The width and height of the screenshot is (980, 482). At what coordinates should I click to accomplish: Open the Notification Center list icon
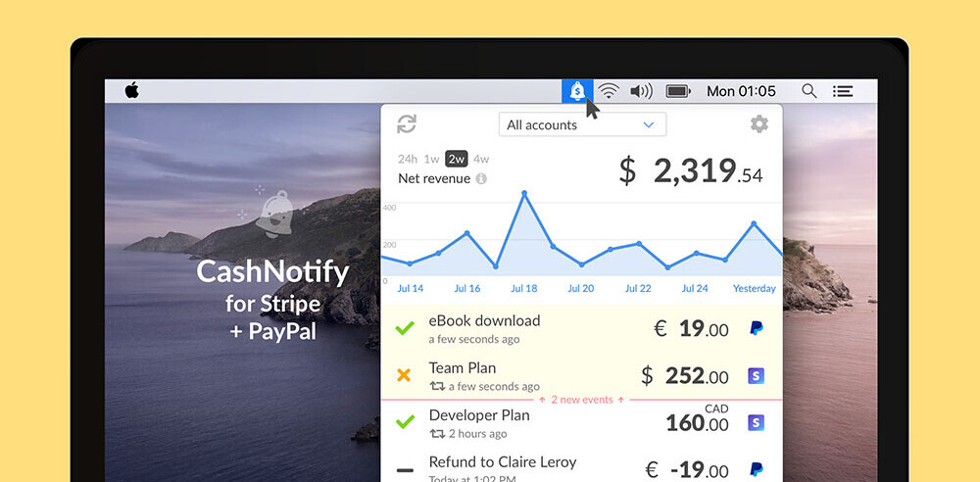pyautogui.click(x=842, y=91)
